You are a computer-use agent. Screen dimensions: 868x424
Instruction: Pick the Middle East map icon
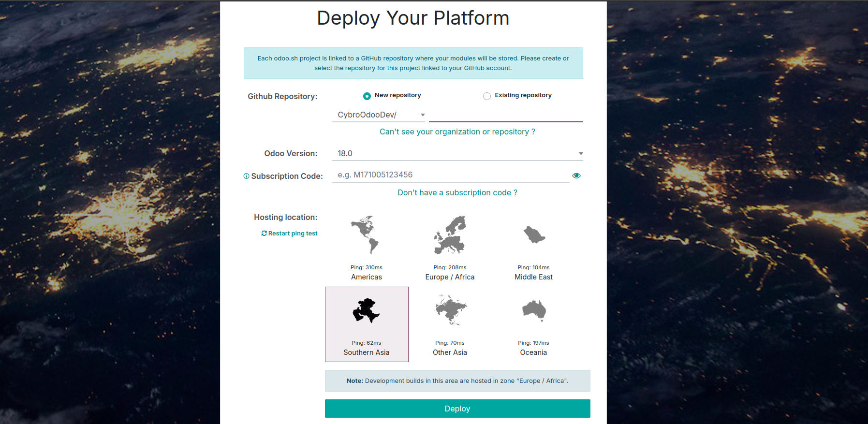[x=534, y=235]
